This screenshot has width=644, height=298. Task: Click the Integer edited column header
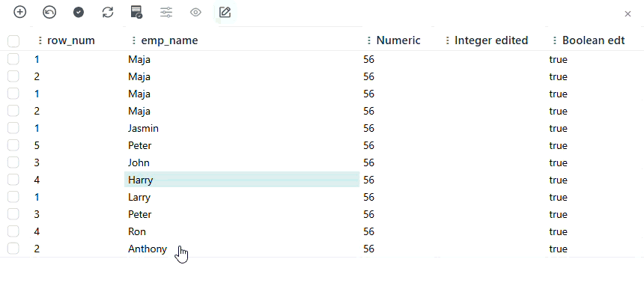point(491,40)
